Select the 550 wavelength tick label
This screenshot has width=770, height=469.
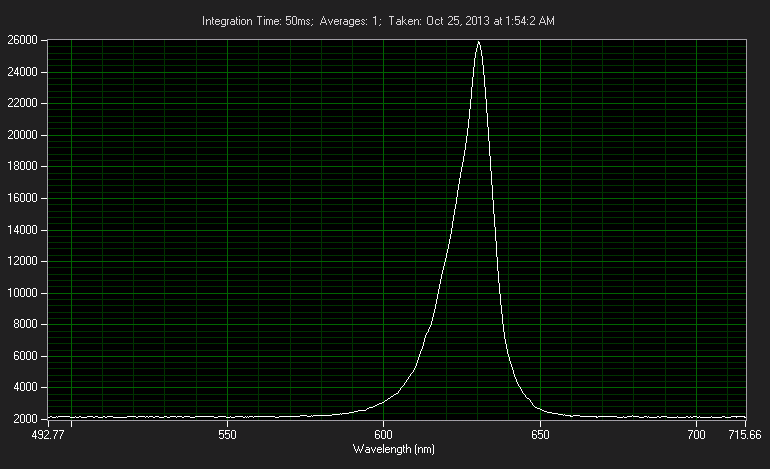[x=227, y=437]
